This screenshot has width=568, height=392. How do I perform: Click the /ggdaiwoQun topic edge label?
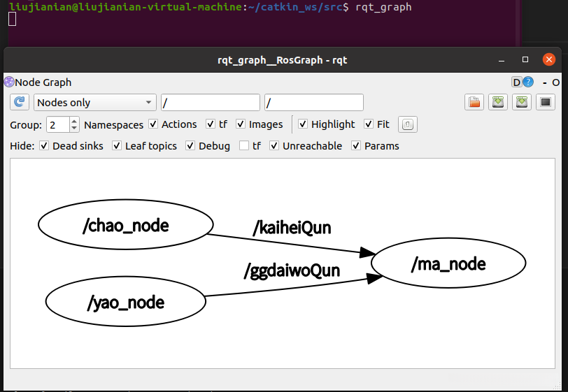pos(292,271)
